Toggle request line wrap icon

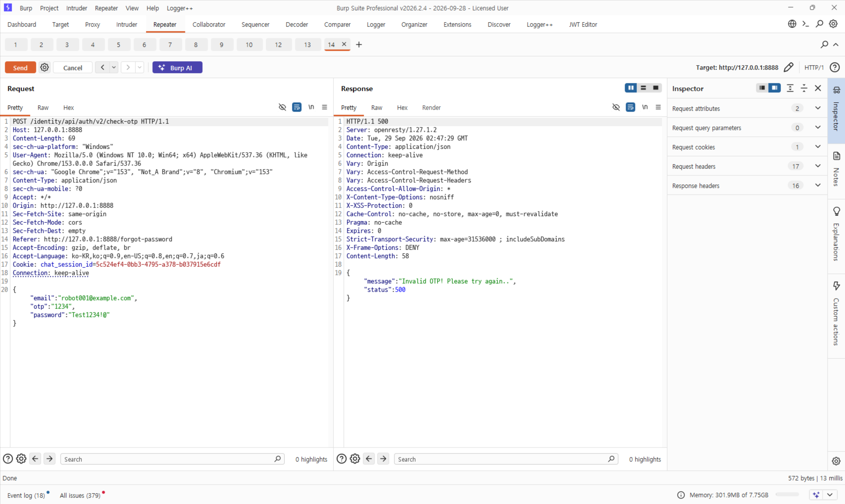pos(297,107)
